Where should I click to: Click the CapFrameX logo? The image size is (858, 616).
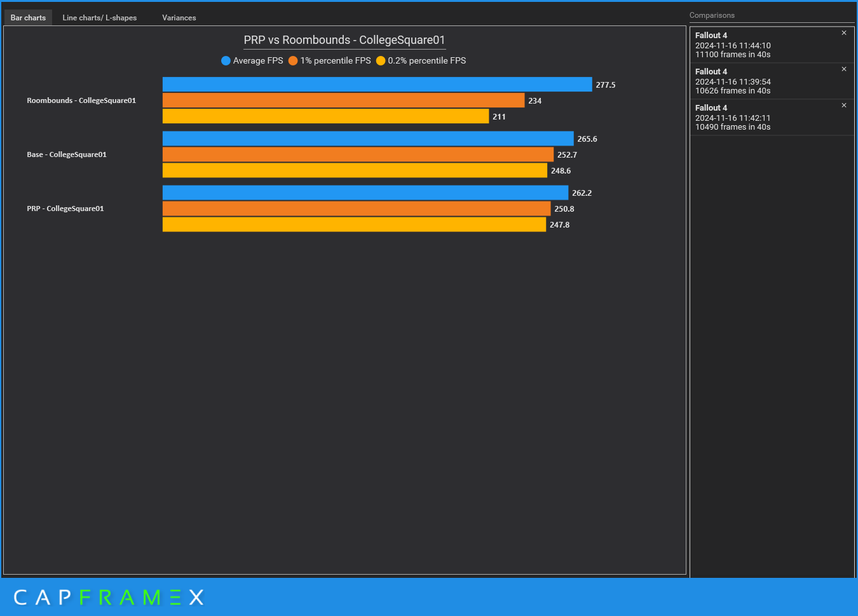(109, 598)
